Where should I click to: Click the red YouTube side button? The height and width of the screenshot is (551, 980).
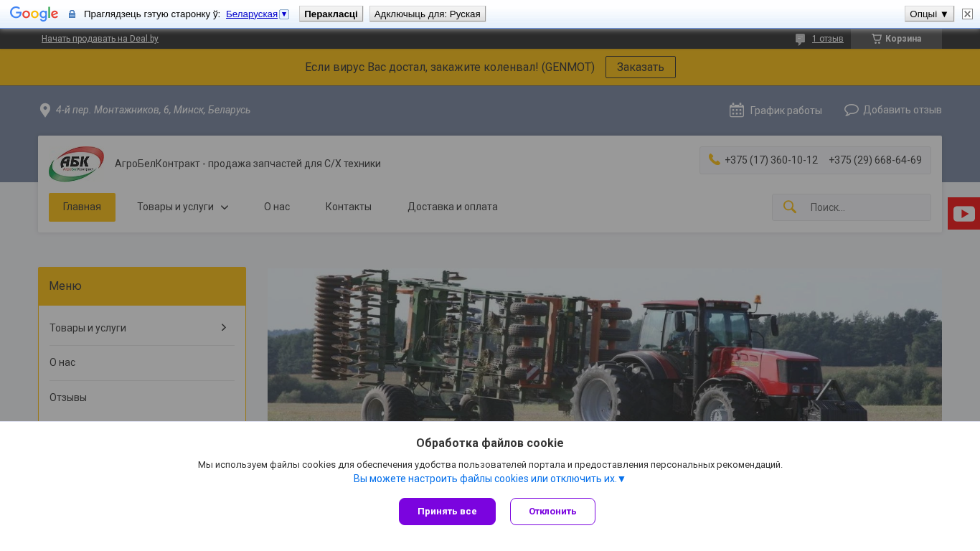click(x=963, y=213)
